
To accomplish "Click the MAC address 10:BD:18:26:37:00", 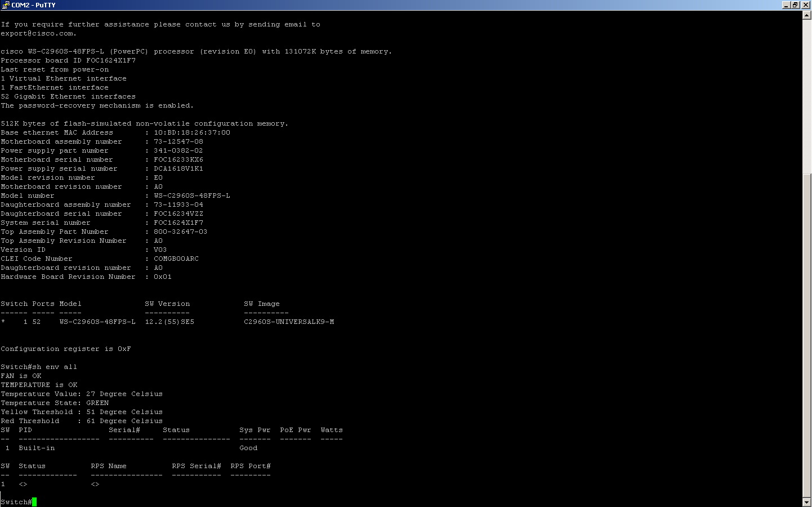I will tap(192, 132).
